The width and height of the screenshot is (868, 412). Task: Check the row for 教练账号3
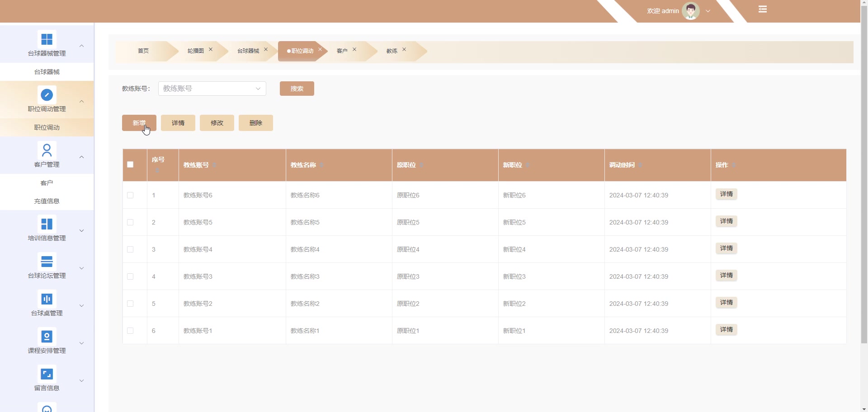(130, 276)
